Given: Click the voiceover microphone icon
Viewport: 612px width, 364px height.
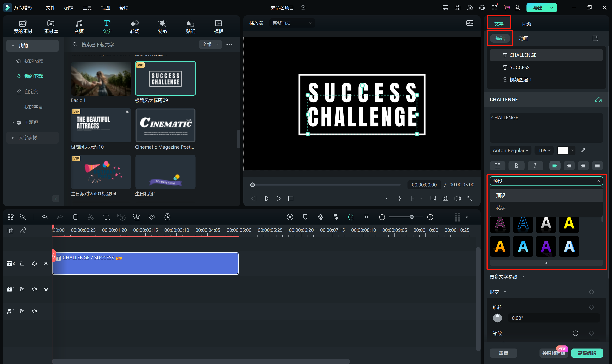Looking at the screenshot, I should (320, 217).
